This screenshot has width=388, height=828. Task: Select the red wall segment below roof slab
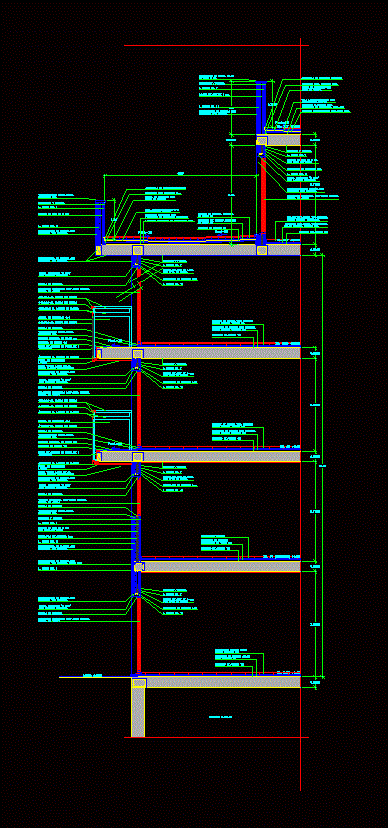[x=263, y=195]
